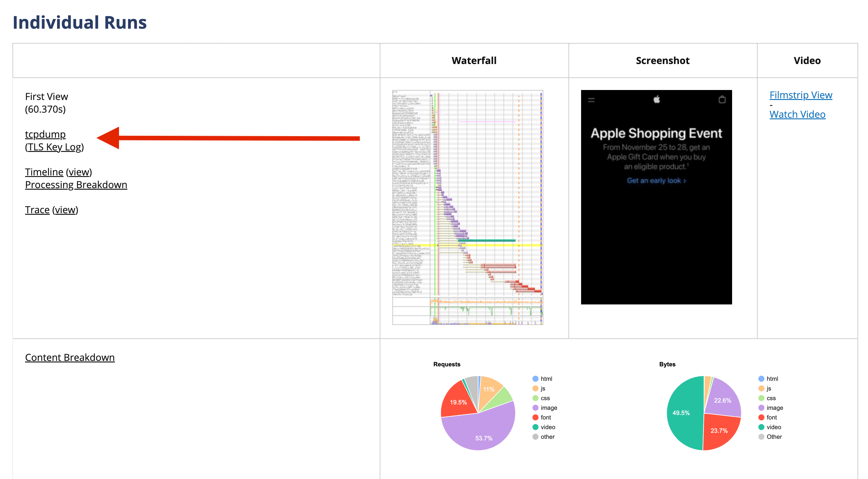Open the TLS Key Log link
The width and height of the screenshot is (868, 479).
tap(54, 147)
